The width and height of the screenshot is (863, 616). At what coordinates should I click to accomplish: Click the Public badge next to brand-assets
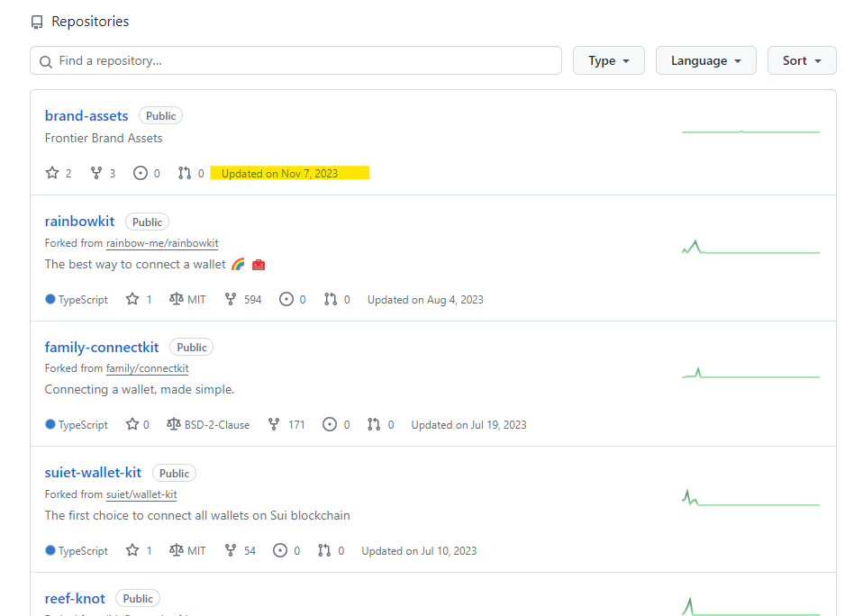point(160,116)
